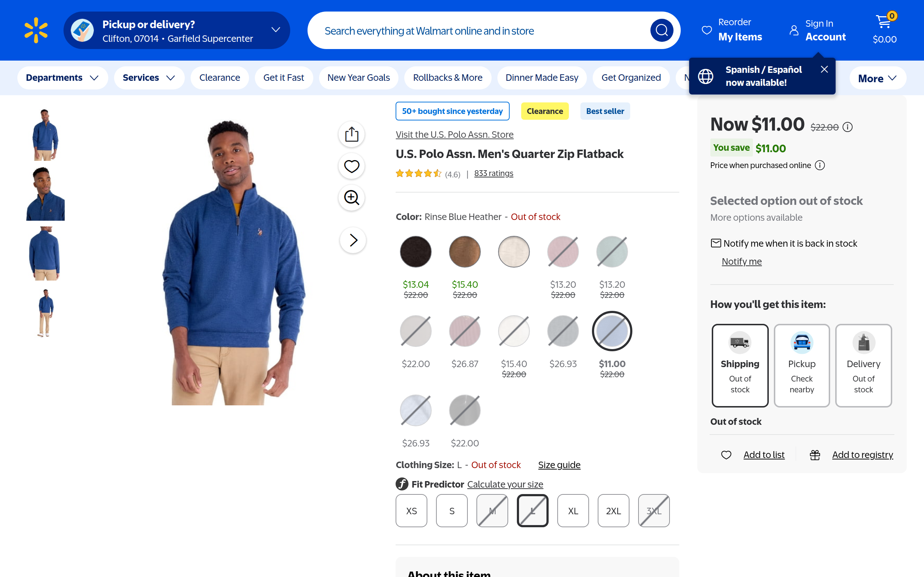924x577 pixels.
Task: Close the Spanish language notification
Action: 824,70
